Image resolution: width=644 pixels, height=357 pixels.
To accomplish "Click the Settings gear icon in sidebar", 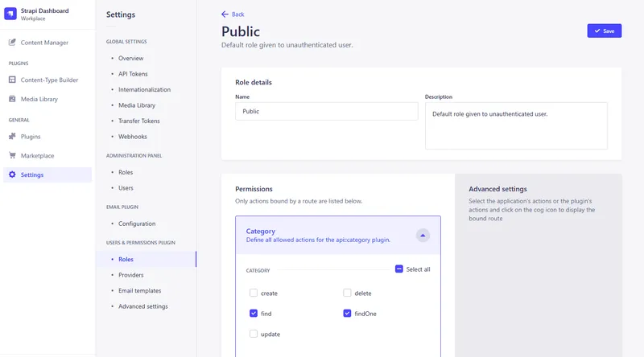I will [12, 174].
